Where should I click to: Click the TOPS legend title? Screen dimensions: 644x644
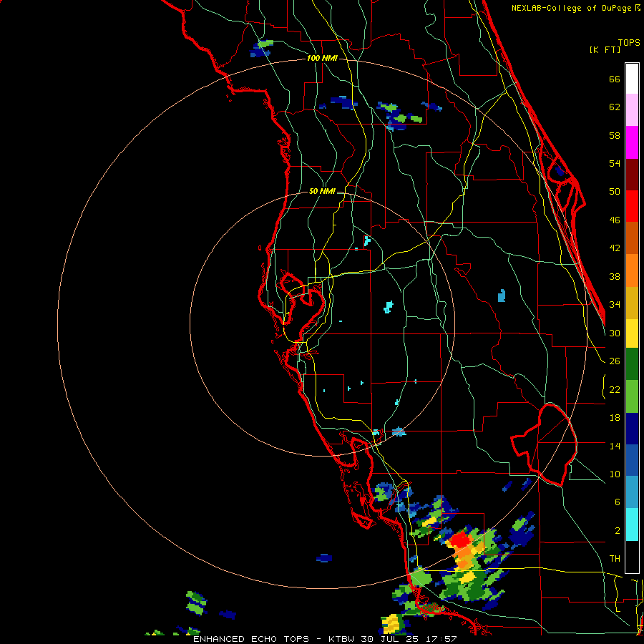[629, 42]
